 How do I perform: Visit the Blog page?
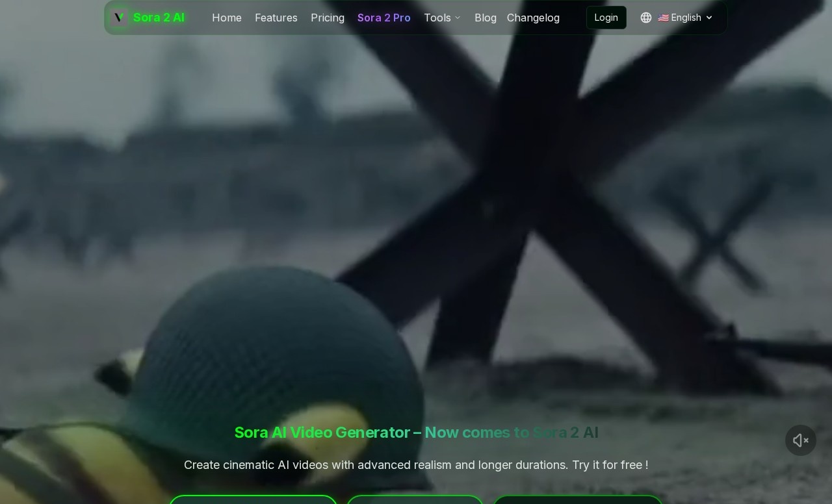[x=486, y=18]
